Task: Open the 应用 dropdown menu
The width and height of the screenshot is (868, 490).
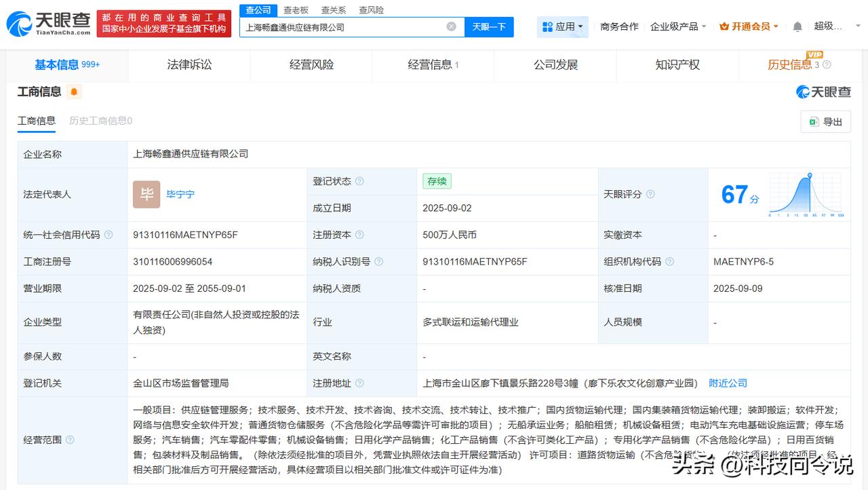Action: 564,26
